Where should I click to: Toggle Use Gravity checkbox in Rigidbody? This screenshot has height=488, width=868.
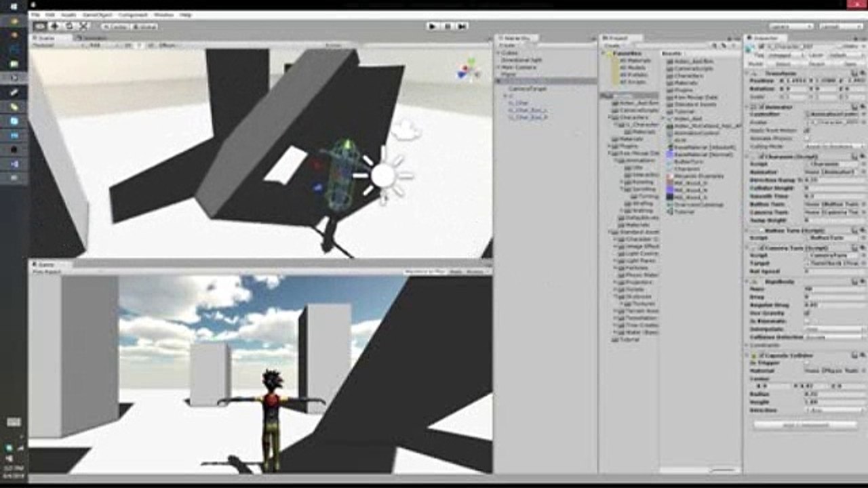(806, 312)
